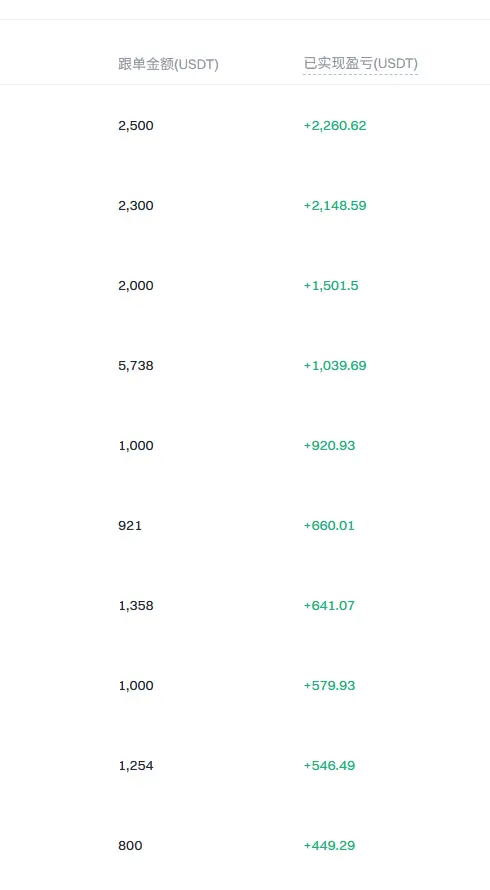Screen dimensions: 490x890
Task: Click the +579.93 profit value
Action: pyautogui.click(x=329, y=686)
